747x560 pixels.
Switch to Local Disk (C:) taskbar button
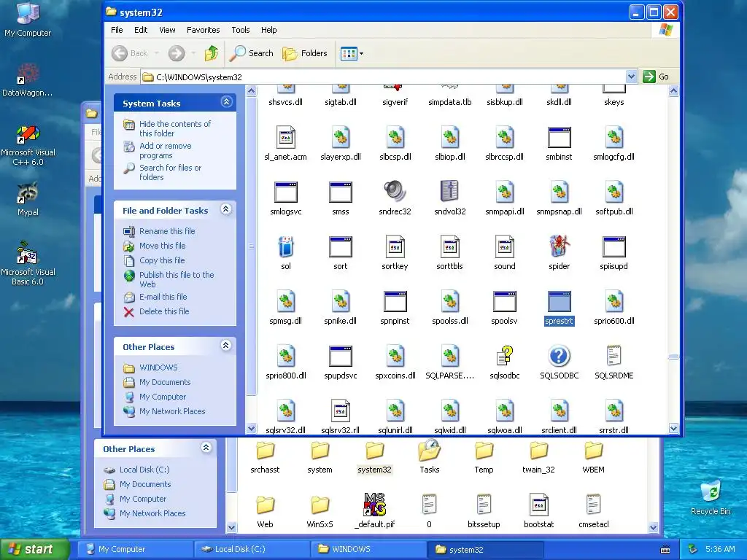point(252,549)
